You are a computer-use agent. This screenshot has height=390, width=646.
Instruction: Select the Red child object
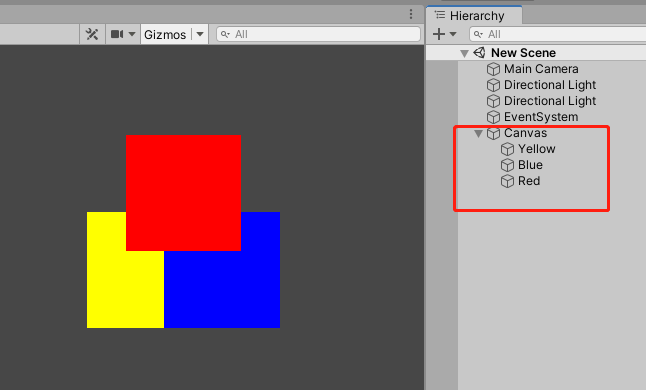coord(529,181)
